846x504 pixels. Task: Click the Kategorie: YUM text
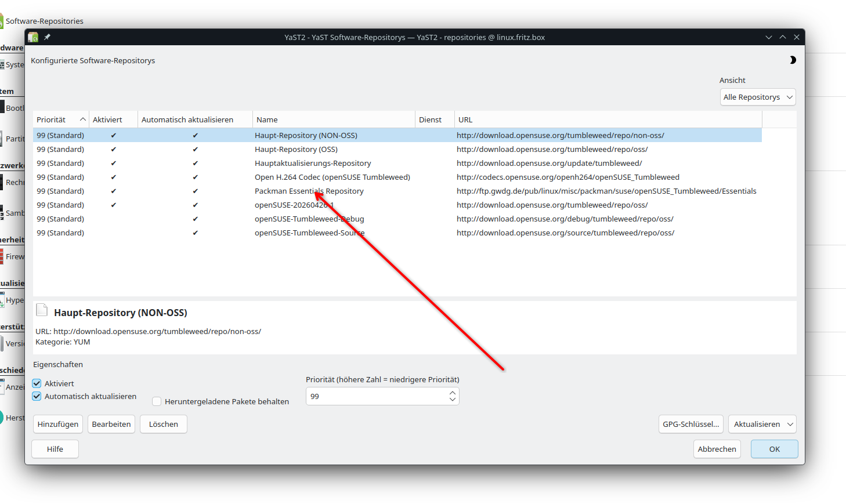pos(63,342)
